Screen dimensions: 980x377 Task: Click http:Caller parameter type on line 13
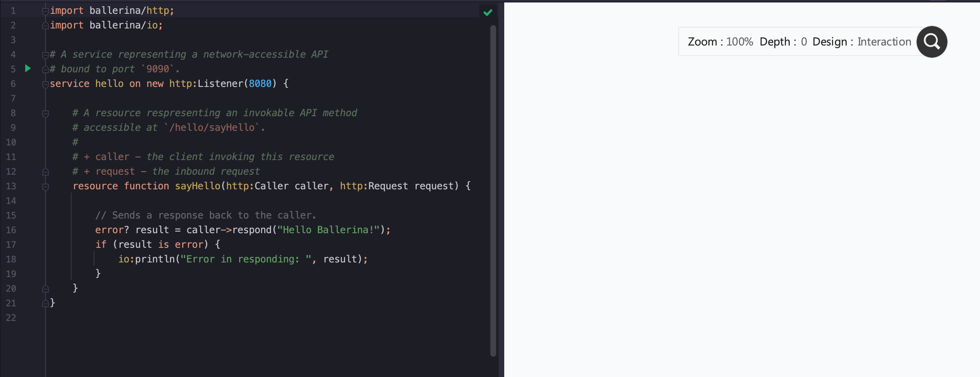257,186
